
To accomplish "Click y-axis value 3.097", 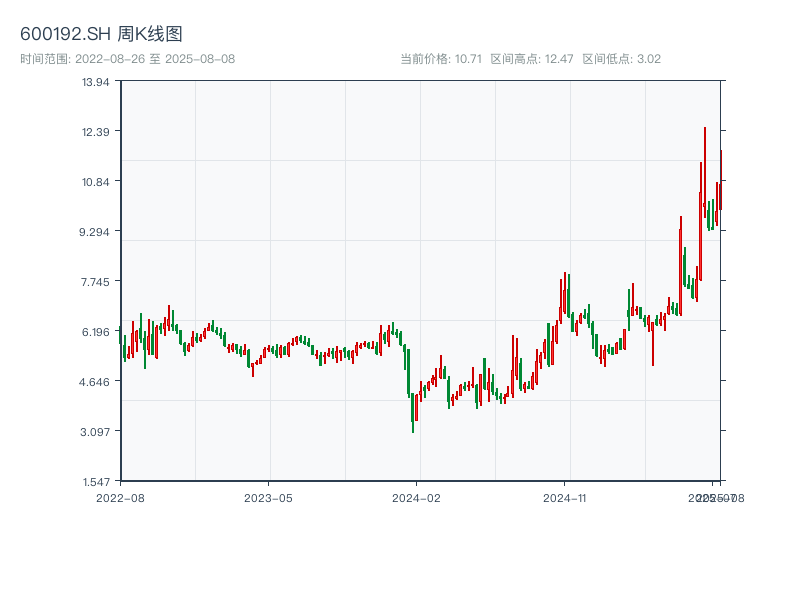I will pyautogui.click(x=95, y=432).
